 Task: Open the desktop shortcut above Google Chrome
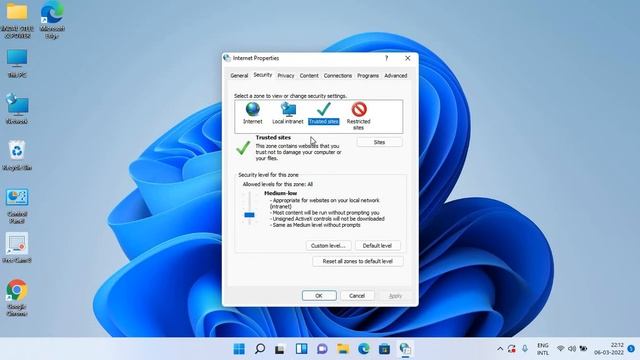pyautogui.click(x=17, y=248)
